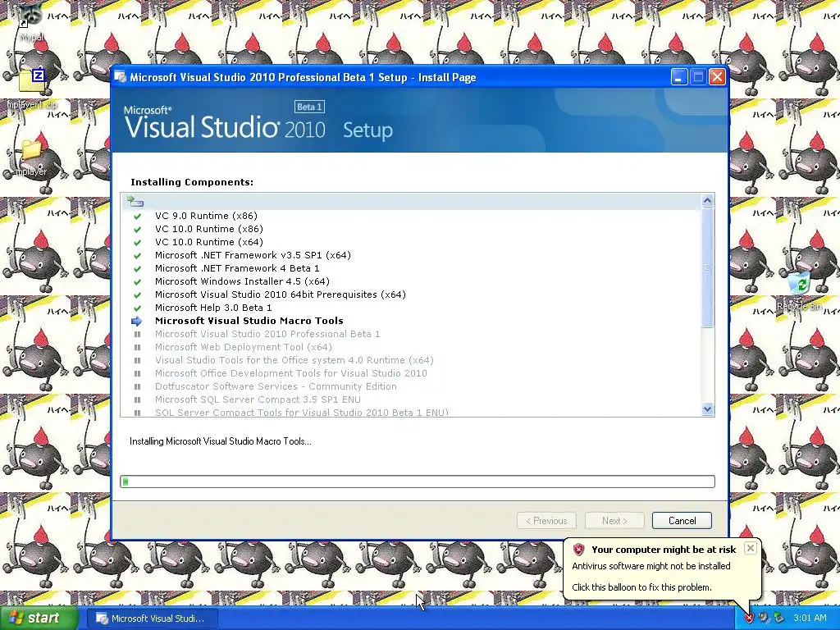Click the disabled Next button
This screenshot has width=840, height=630.
[614, 521]
